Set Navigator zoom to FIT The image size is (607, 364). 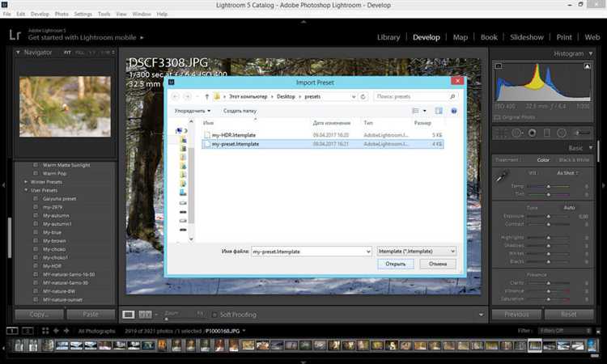pyautogui.click(x=67, y=53)
